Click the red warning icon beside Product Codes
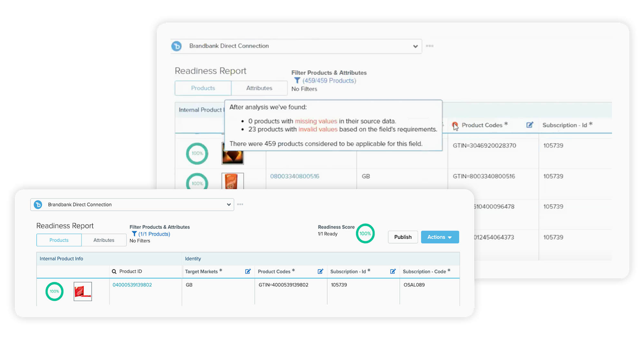 (x=455, y=125)
